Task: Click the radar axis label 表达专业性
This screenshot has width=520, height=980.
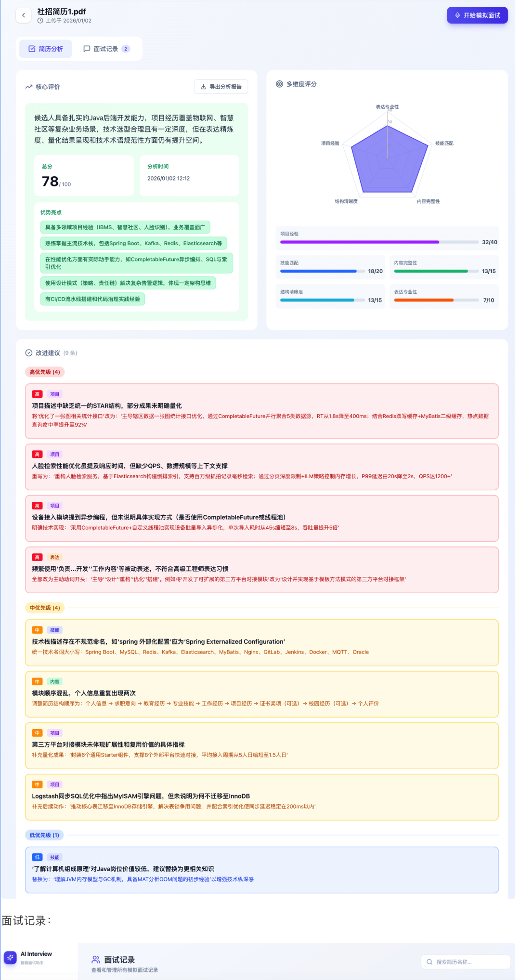Action: click(387, 107)
